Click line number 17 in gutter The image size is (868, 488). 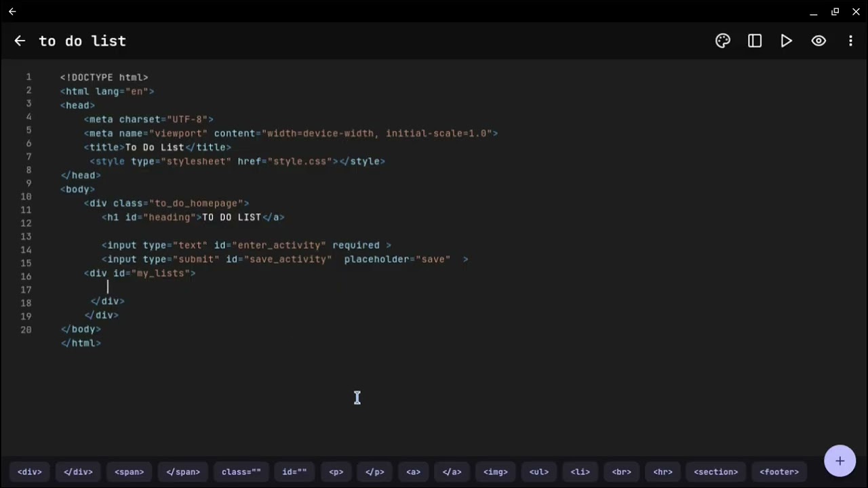click(26, 290)
